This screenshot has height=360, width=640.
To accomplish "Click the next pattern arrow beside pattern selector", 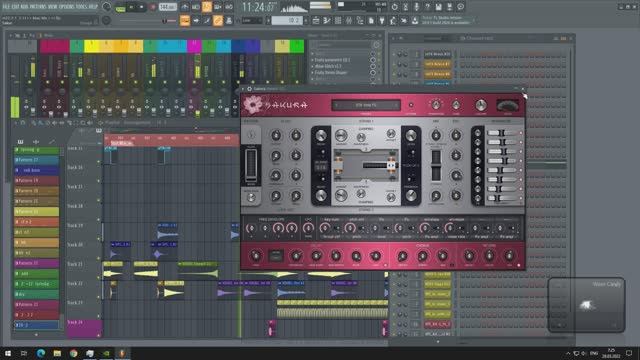I will 306,20.
